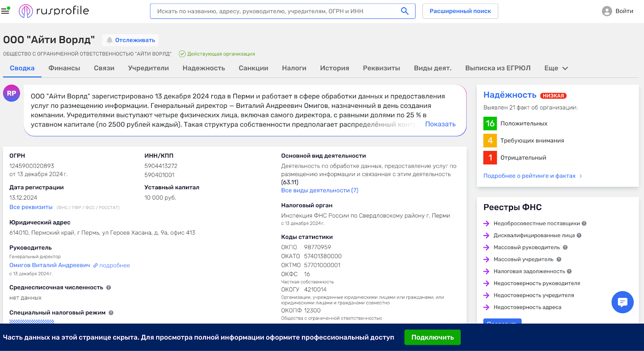
Task: Click help icon beside Среднесписочная численность
Action: point(109,287)
